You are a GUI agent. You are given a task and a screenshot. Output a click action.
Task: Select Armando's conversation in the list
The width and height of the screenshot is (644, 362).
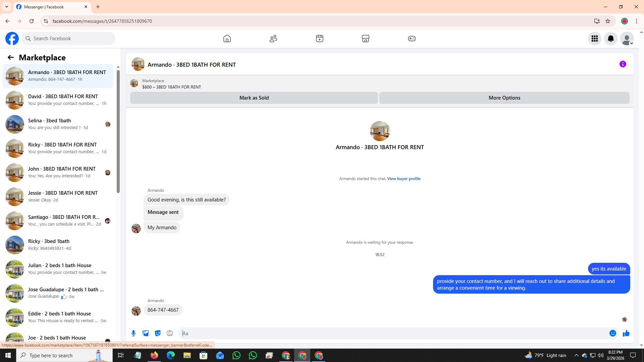[x=58, y=76]
